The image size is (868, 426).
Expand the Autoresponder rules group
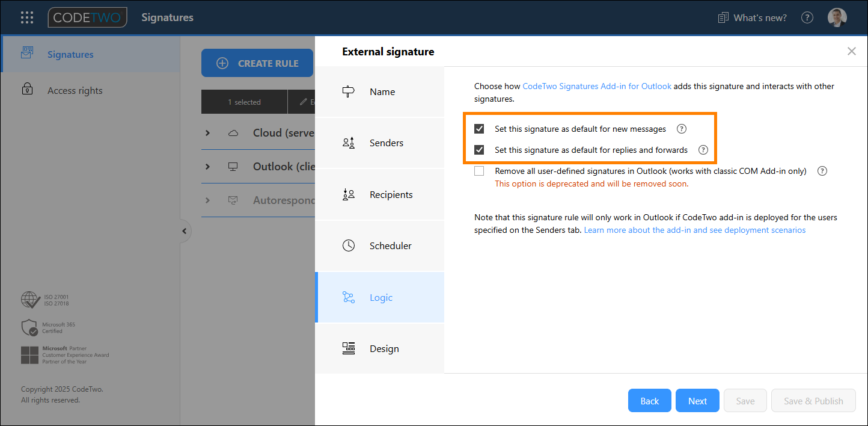(208, 200)
